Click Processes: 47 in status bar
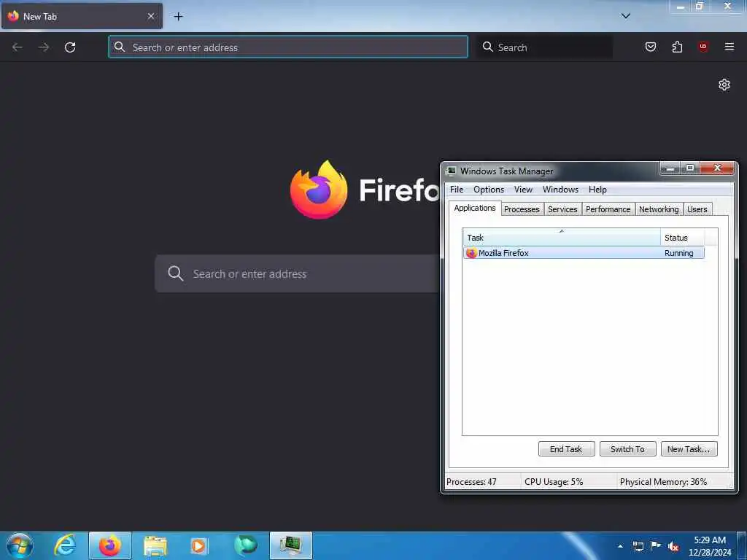The image size is (747, 560). 471,482
